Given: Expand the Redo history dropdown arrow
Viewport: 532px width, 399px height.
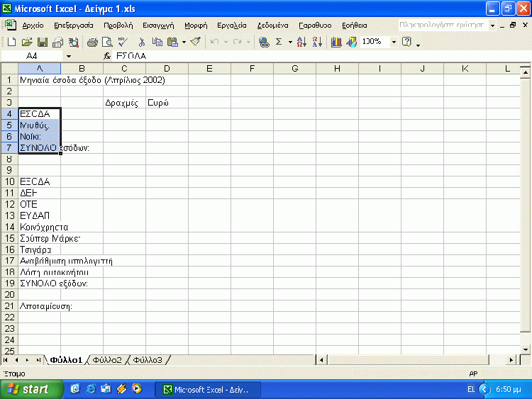Looking at the screenshot, I should coord(248,42).
